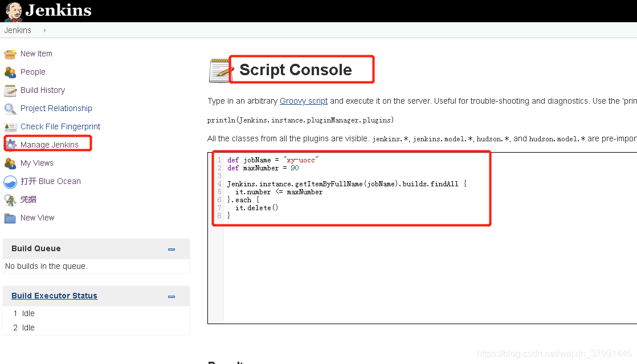Click the Jenkins breadcrumb link
The image size is (637, 364).
[x=18, y=30]
